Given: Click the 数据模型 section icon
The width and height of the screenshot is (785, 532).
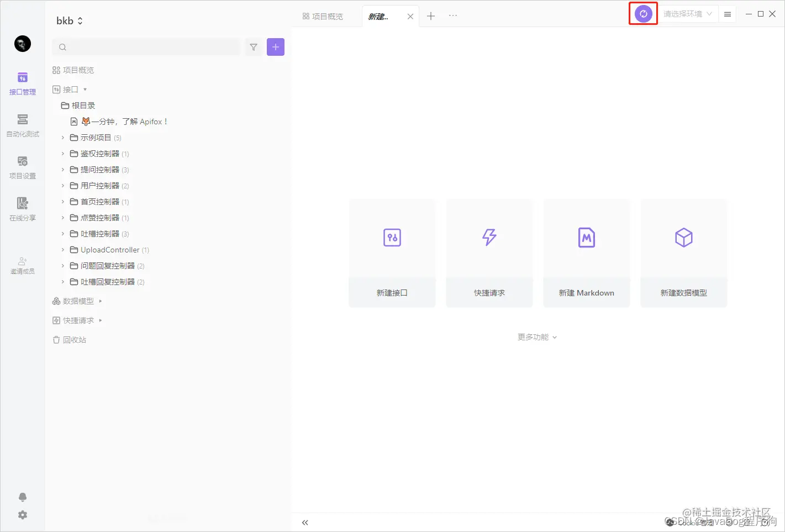Looking at the screenshot, I should [x=56, y=301].
